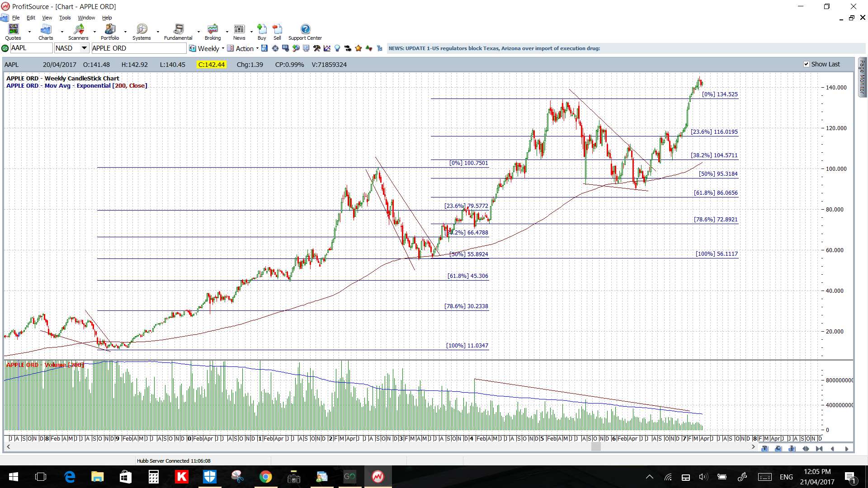Click the chart scrollbar left arrow
The width and height of the screenshot is (868, 488).
8,447
